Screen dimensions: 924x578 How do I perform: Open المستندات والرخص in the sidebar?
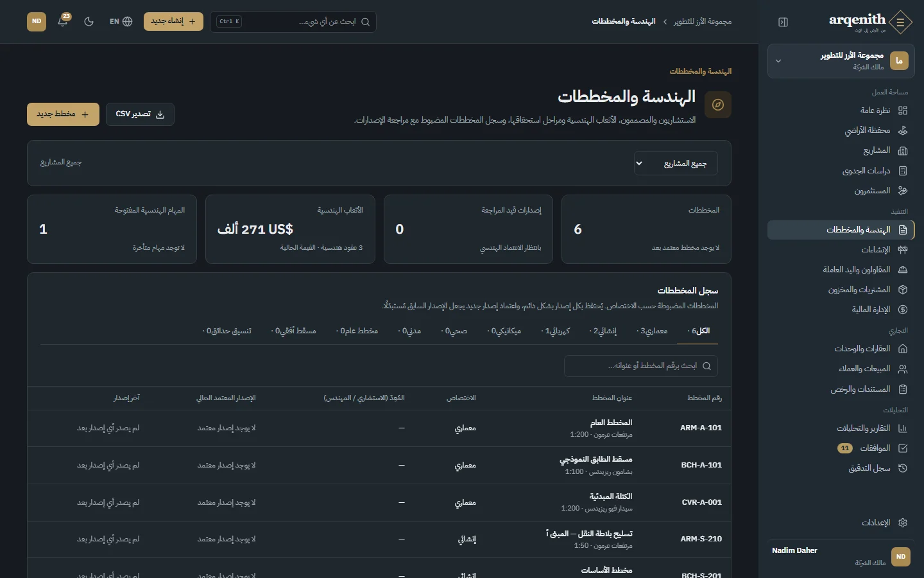[841, 389]
